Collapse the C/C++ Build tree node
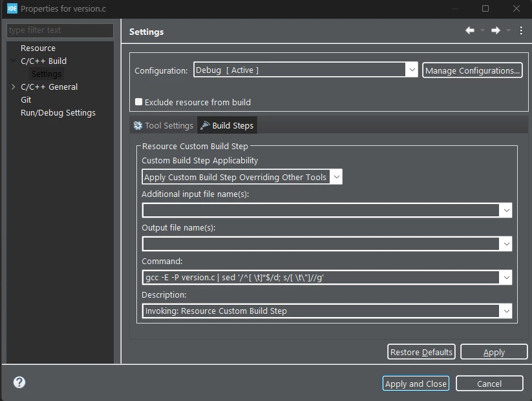Image resolution: width=532 pixels, height=401 pixels. (x=13, y=61)
